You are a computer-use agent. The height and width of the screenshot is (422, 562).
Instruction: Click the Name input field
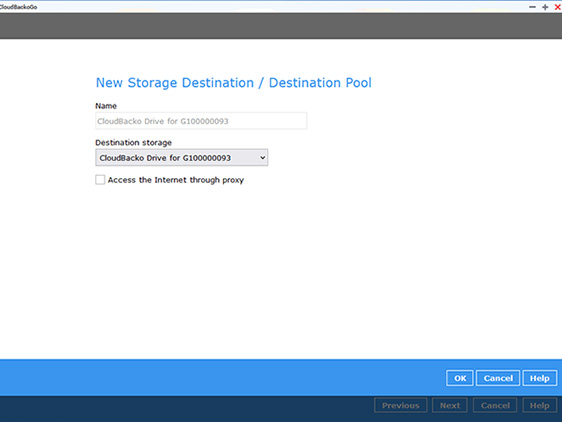(201, 121)
